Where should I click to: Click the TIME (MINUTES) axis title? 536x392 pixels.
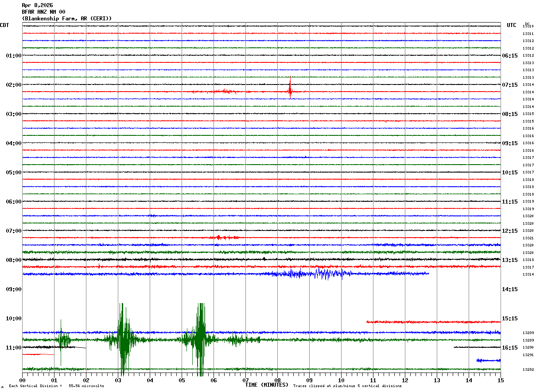(x=267, y=385)
